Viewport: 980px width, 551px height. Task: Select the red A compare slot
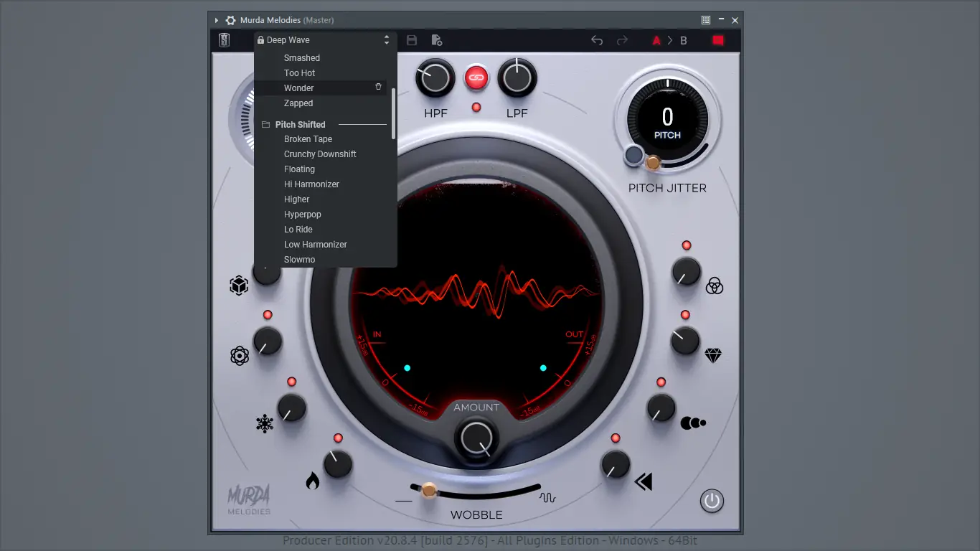656,41
